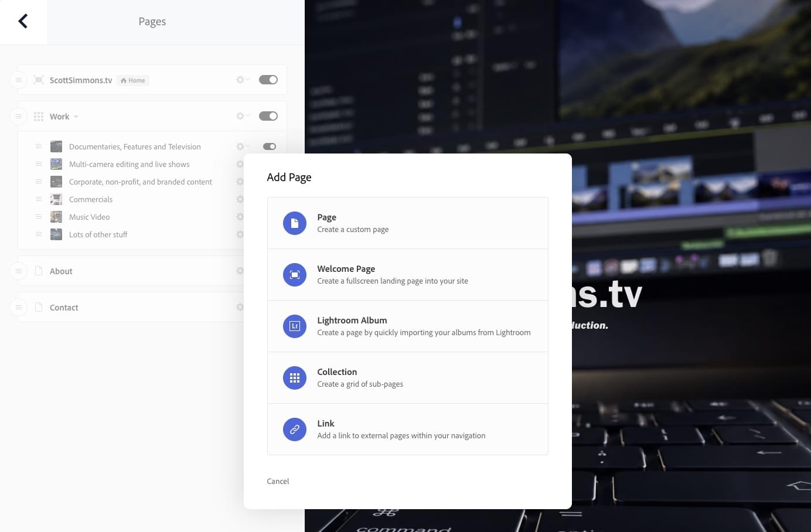Open the Contact page item
This screenshot has height=532, width=811.
64,308
